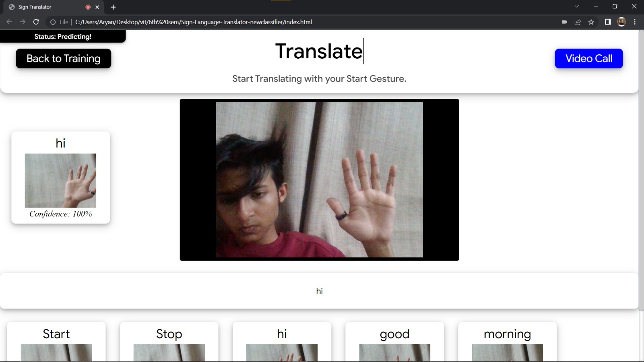The height and width of the screenshot is (362, 644).
Task: Click the forward navigation dropdown arrow
Action: pos(23,22)
